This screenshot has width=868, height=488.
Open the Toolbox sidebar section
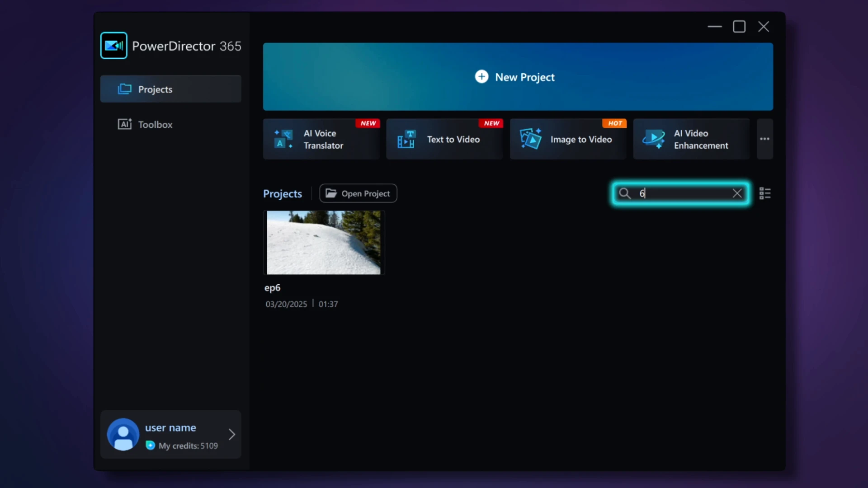coord(171,124)
